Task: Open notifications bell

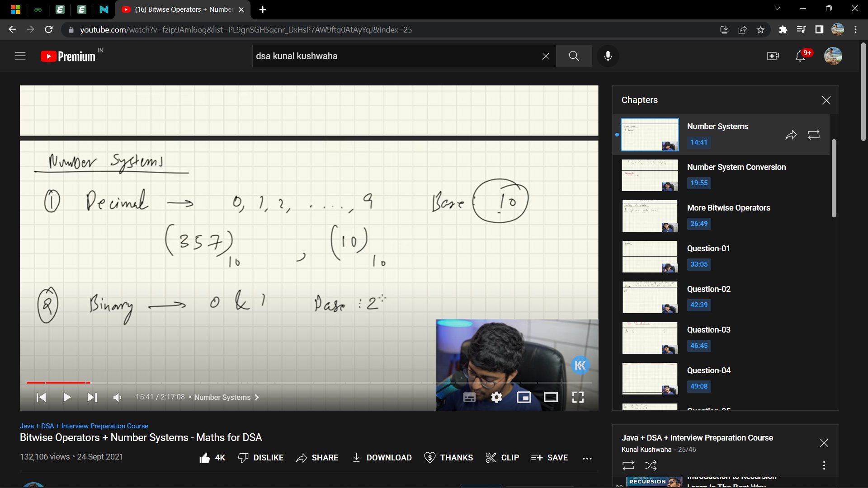Action: pyautogui.click(x=800, y=56)
